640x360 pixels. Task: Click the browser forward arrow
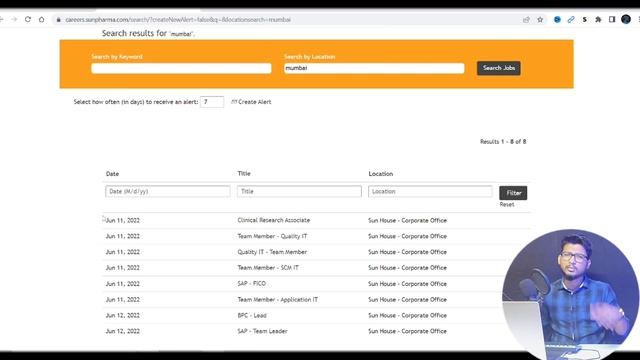pyautogui.click(x=14, y=19)
